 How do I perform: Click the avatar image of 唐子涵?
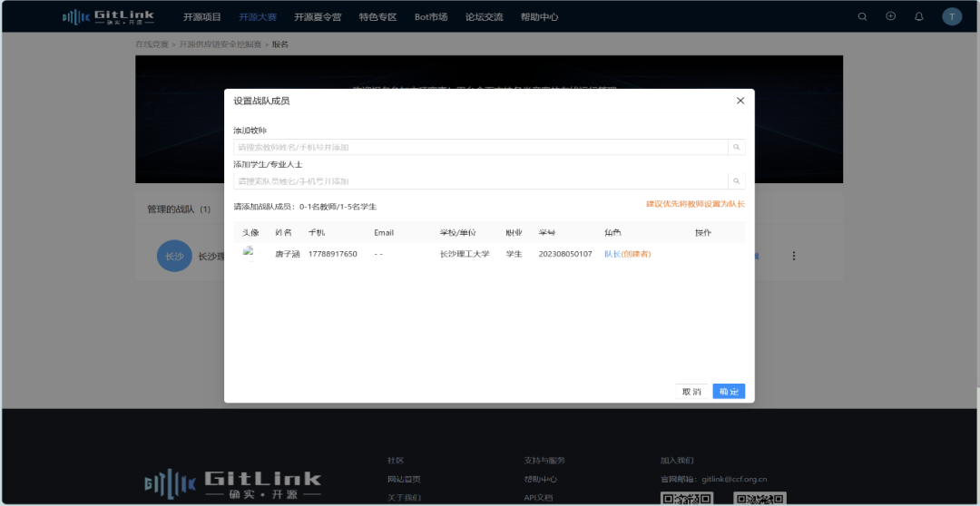pyautogui.click(x=250, y=254)
